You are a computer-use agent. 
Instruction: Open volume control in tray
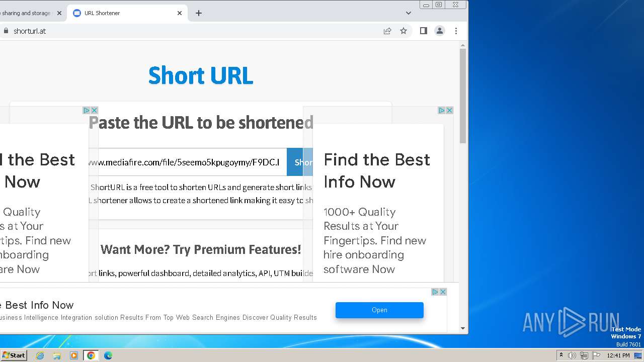(x=572, y=355)
